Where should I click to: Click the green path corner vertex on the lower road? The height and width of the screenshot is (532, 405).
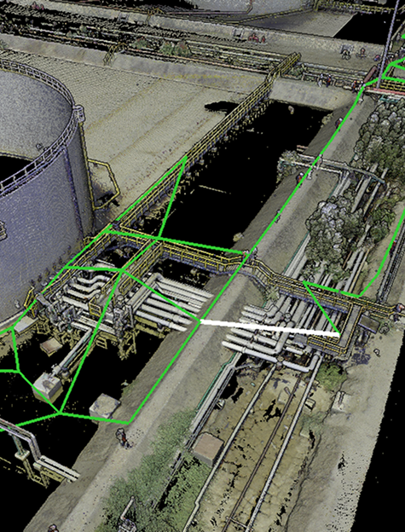129,423
